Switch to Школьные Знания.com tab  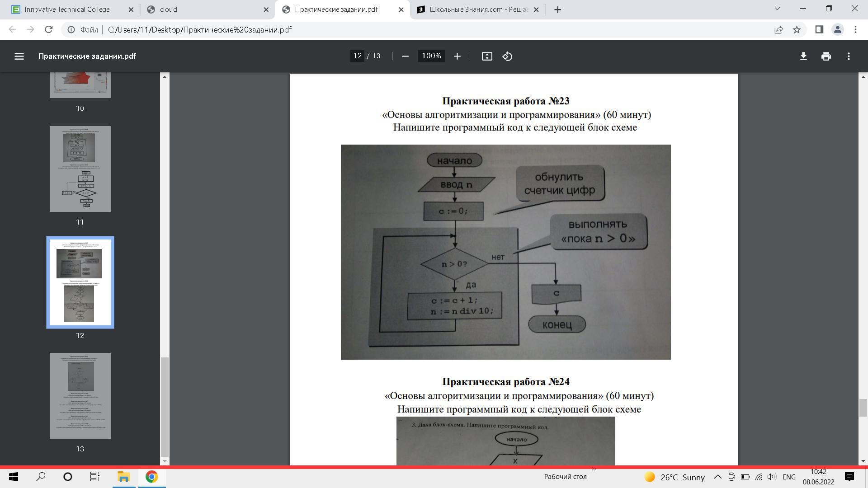[477, 9]
